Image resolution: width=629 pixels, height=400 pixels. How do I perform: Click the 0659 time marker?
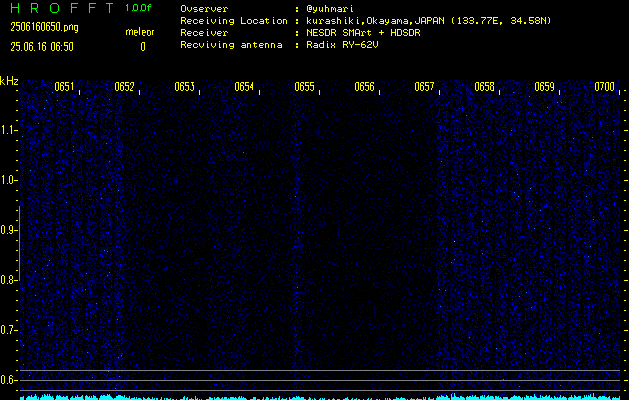pyautogui.click(x=544, y=87)
